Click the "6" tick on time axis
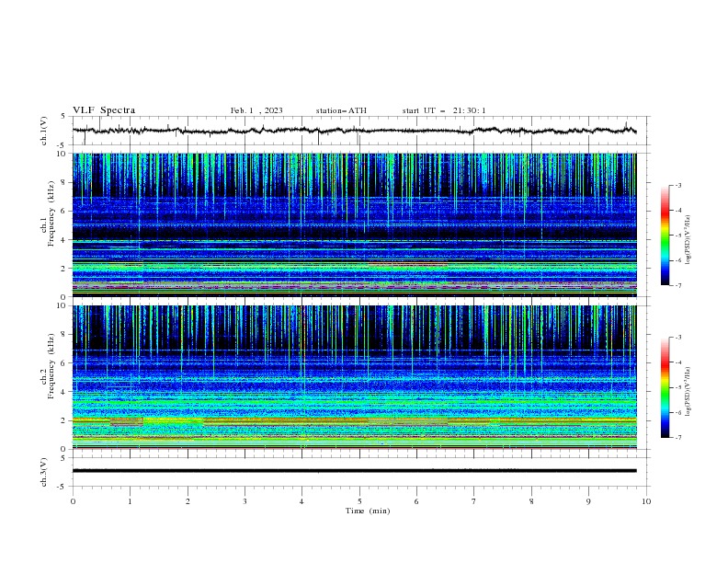The height and width of the screenshot is (563, 728). [416, 501]
